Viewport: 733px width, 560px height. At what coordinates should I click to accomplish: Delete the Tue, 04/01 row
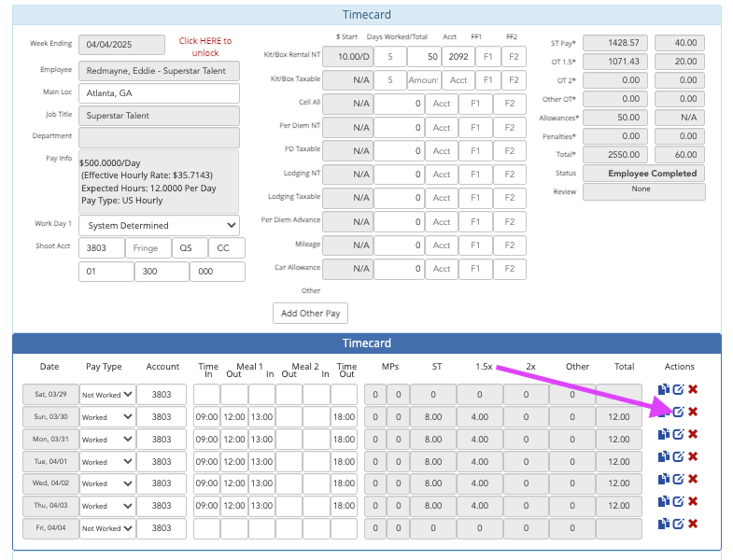click(693, 456)
